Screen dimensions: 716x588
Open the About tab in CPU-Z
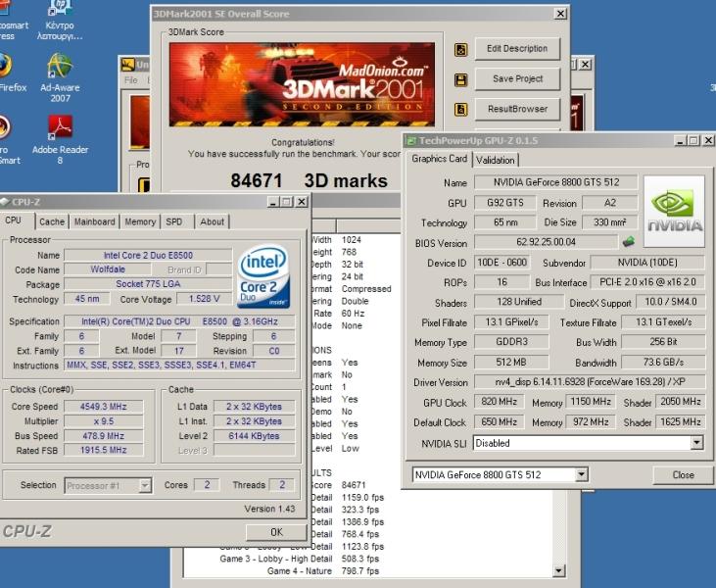coord(212,221)
